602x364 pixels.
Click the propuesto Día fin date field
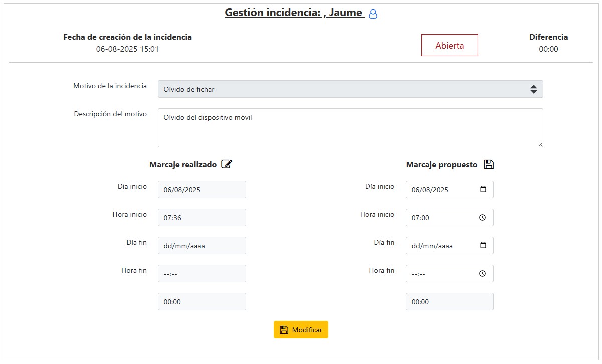pyautogui.click(x=450, y=246)
